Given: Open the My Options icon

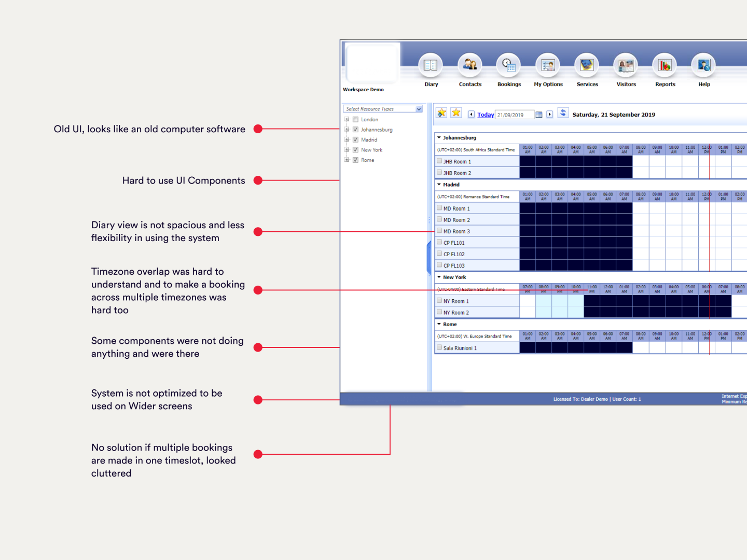Looking at the screenshot, I should (x=548, y=65).
